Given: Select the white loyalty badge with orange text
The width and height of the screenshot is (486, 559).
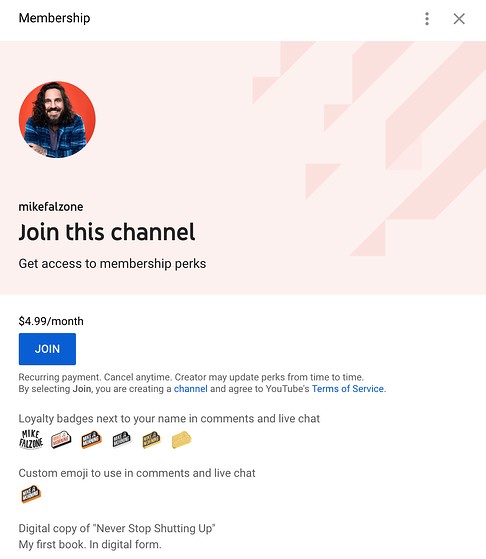Looking at the screenshot, I should point(61,440).
